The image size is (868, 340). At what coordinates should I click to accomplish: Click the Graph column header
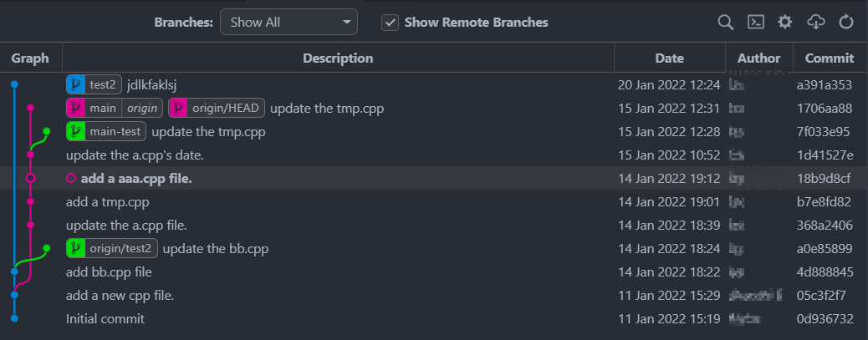pyautogui.click(x=30, y=58)
